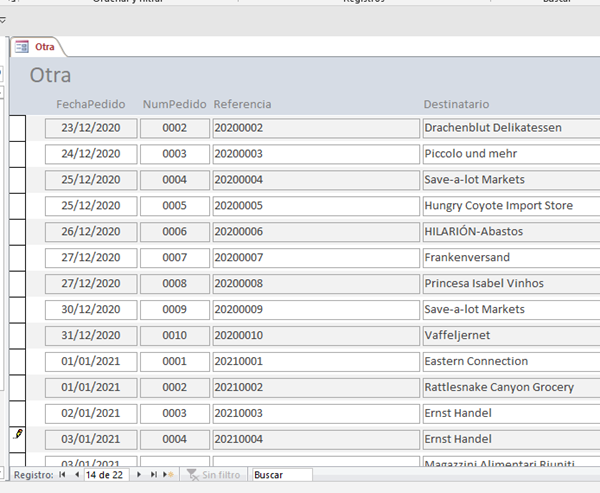Click FechaPedido column label
Image resolution: width=600 pixels, height=493 pixels.
91,104
